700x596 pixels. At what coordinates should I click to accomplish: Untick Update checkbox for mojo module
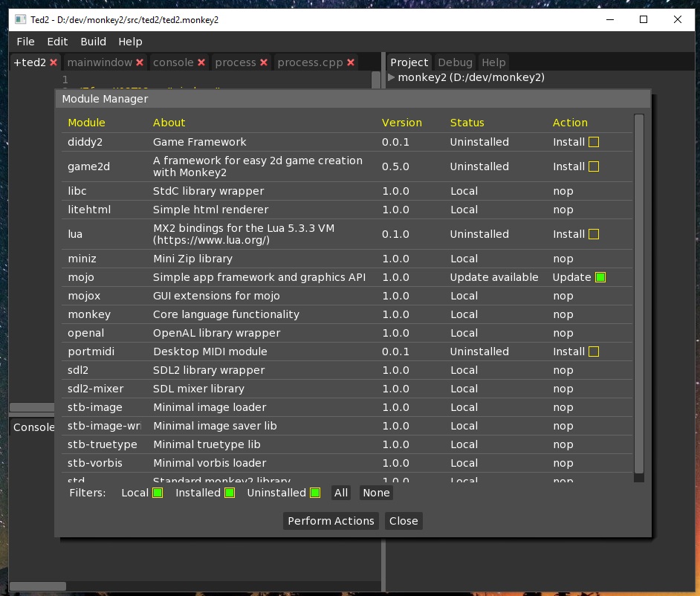pos(600,277)
